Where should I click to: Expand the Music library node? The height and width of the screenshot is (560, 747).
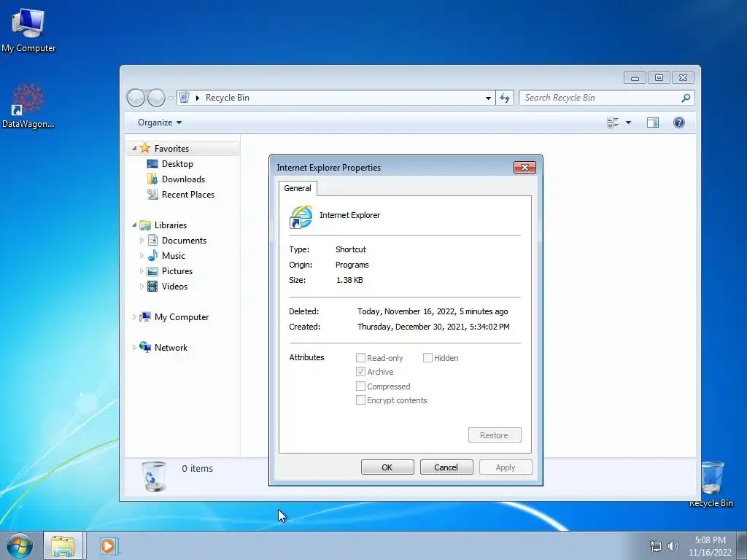[x=142, y=256]
